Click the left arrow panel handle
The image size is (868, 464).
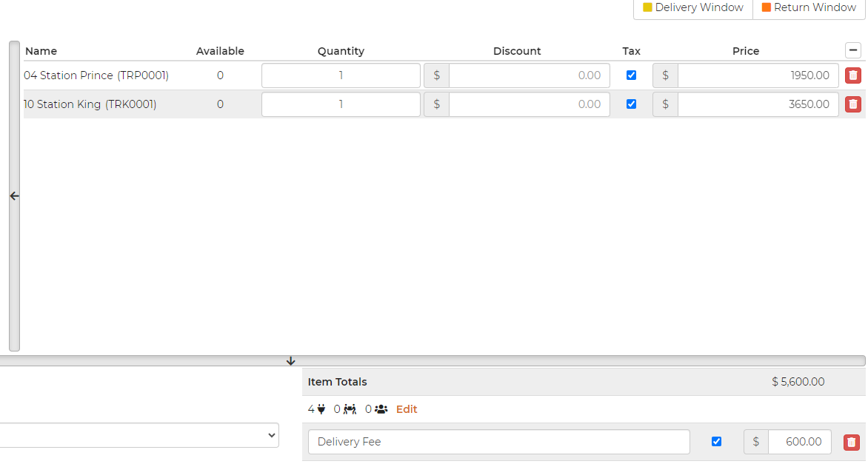(x=14, y=196)
